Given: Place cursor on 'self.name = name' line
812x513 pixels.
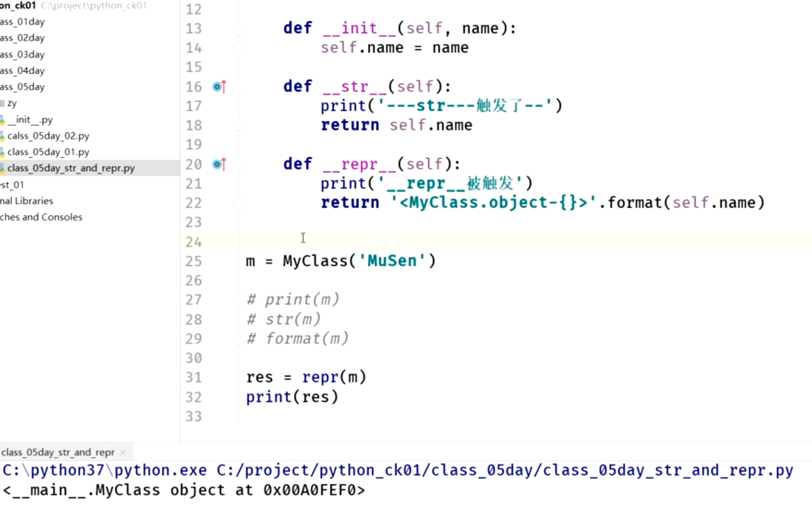Looking at the screenshot, I should [395, 48].
